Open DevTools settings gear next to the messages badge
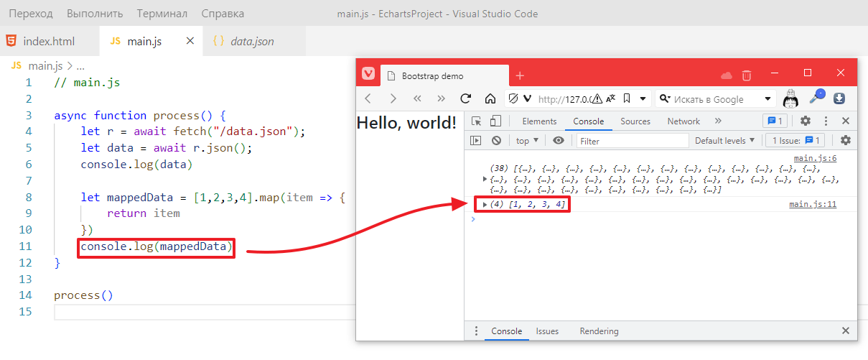 click(x=806, y=121)
